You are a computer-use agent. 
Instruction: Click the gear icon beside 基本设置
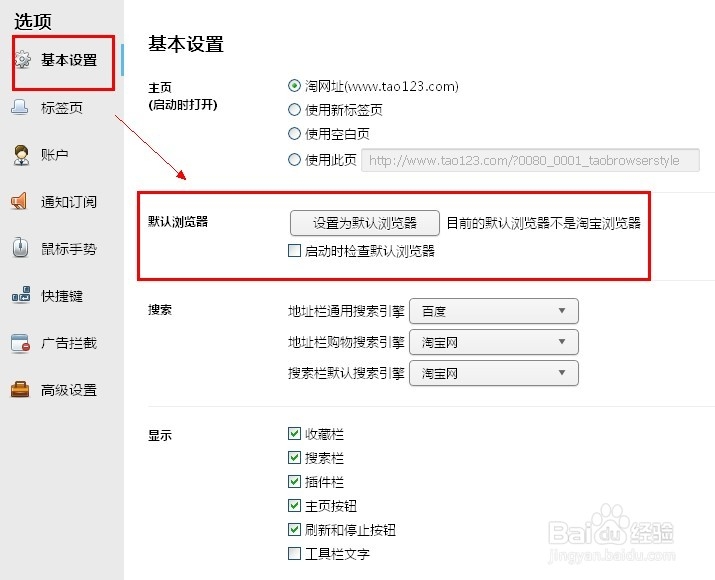tap(22, 59)
